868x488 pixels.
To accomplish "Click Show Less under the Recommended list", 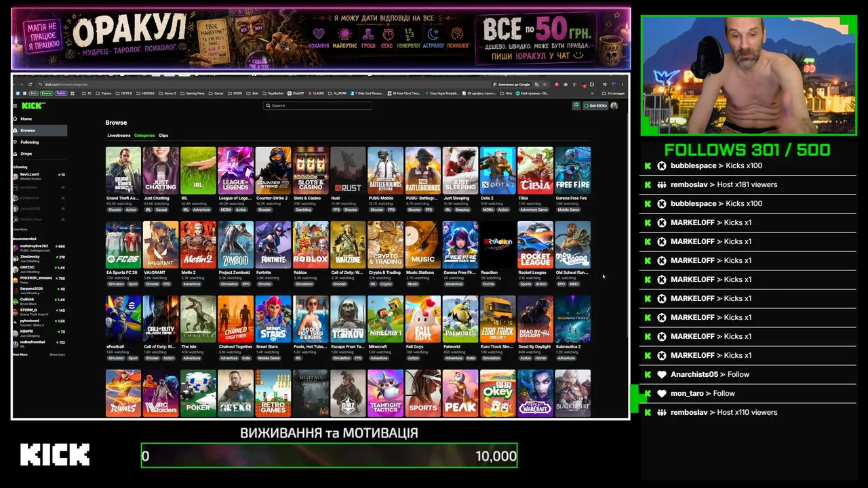I will click(57, 354).
